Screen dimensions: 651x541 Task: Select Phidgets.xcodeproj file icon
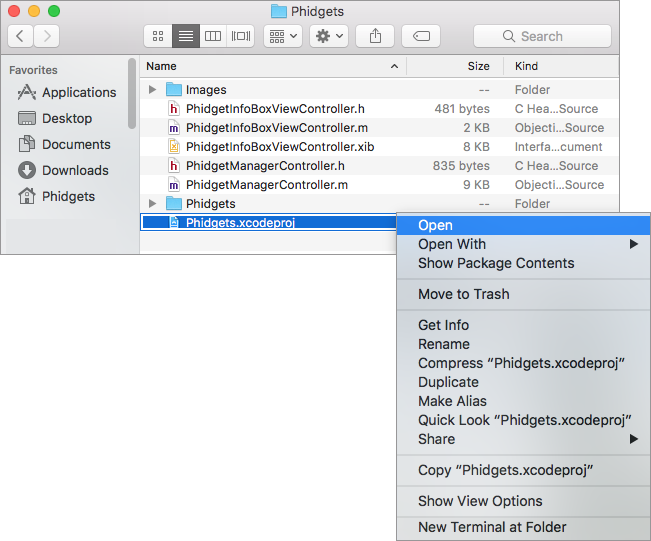[x=174, y=223]
